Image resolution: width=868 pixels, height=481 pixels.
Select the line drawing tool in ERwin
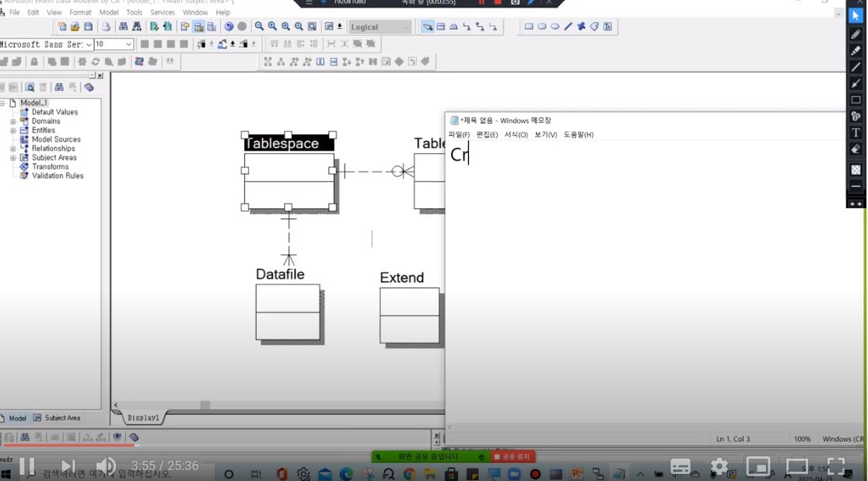pos(568,26)
